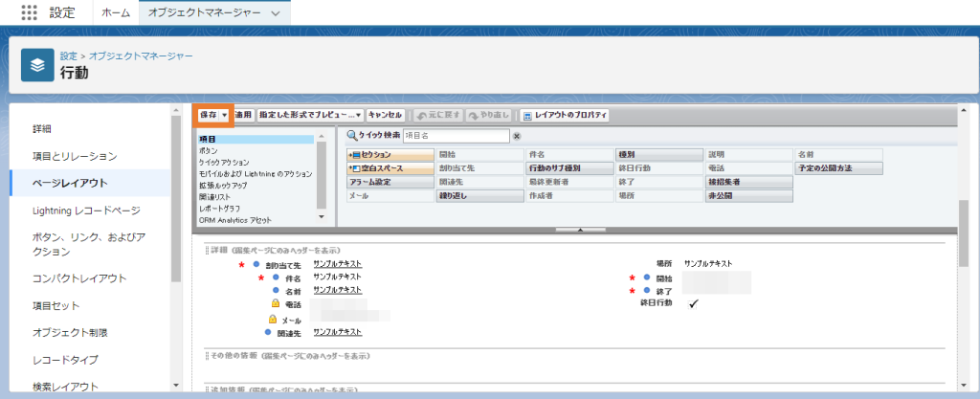Open レイアウトのプロパティ from the toolbar
The image size is (980, 399).
point(565,115)
